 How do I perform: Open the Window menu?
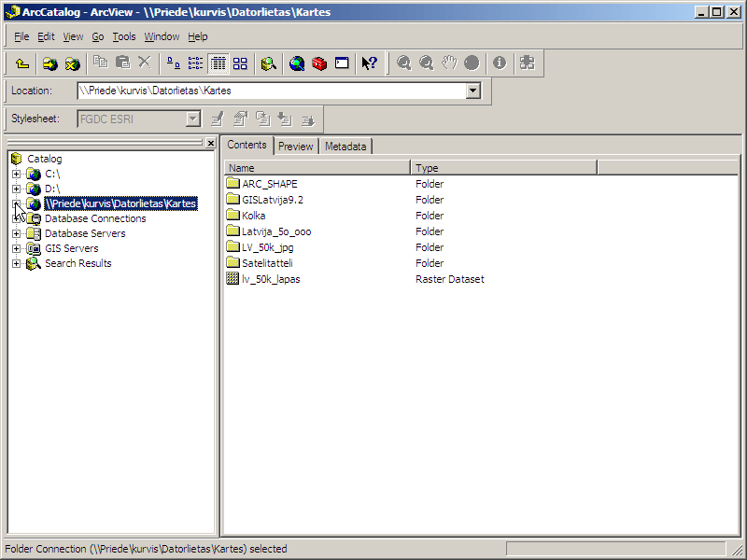pyautogui.click(x=162, y=36)
